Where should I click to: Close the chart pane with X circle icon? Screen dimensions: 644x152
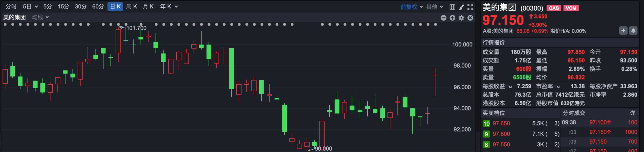470,18
